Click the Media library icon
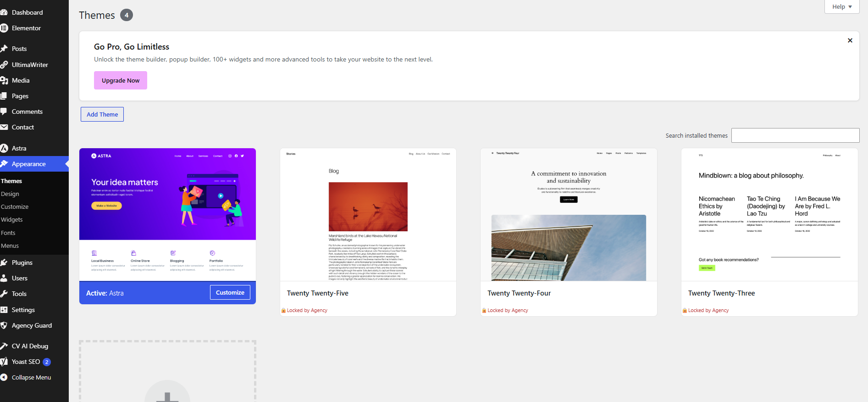This screenshot has width=868, height=402. click(4, 80)
